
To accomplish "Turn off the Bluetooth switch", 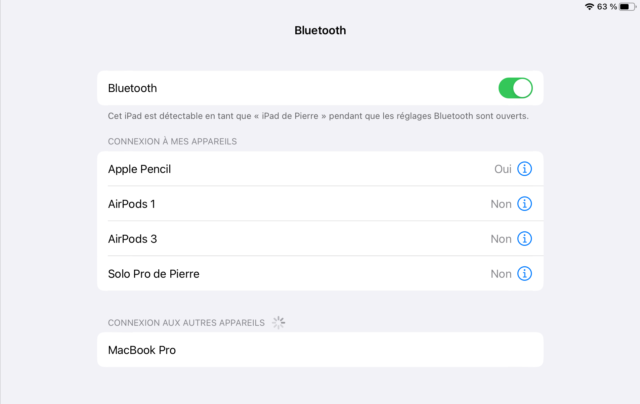I will [516, 88].
